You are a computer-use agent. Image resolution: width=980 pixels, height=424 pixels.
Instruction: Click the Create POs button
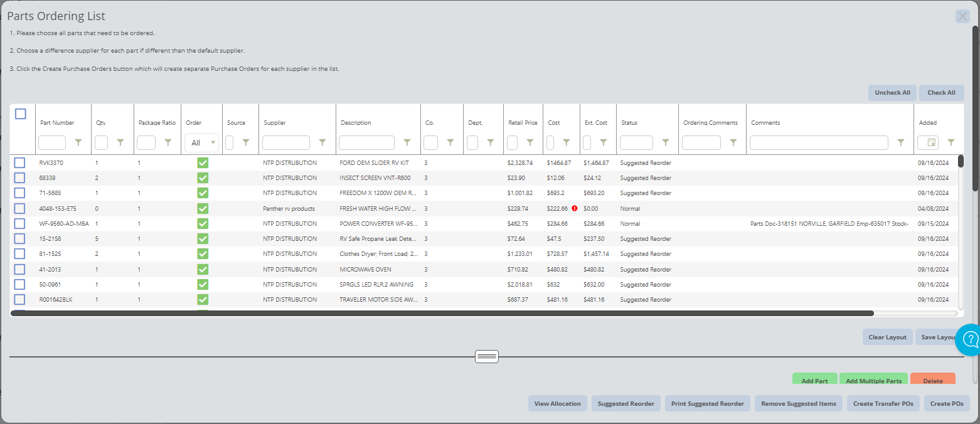coord(947,403)
